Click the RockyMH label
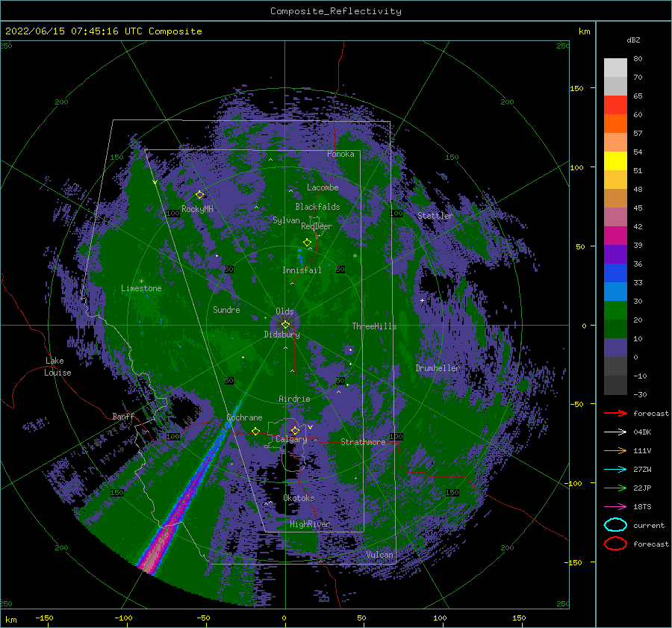The image size is (672, 628). [197, 209]
